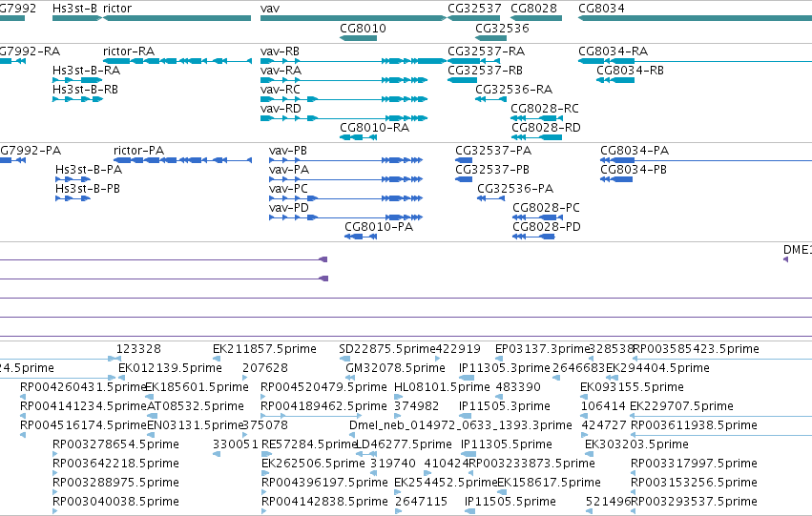Select the Hs3st-B-RB transcript label

[86, 90]
